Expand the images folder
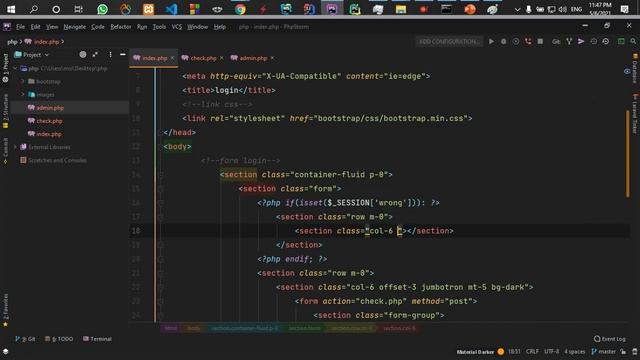The height and width of the screenshot is (360, 640). pos(23,95)
